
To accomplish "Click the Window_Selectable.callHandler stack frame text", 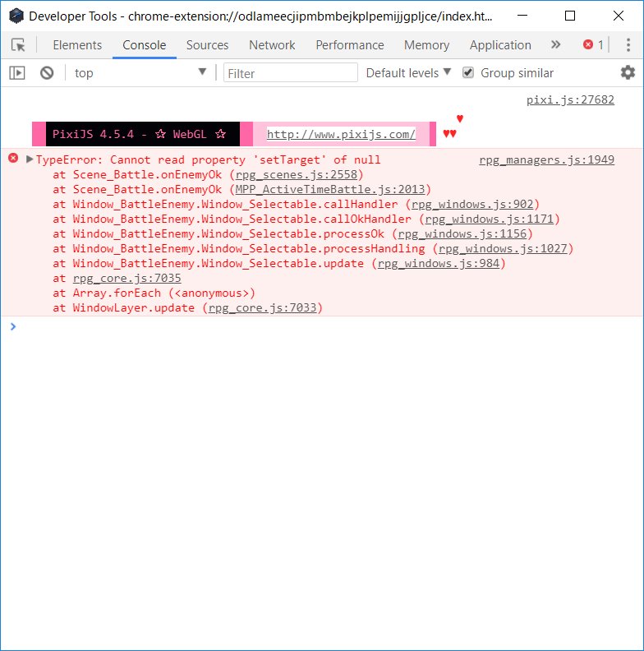I will click(x=235, y=205).
